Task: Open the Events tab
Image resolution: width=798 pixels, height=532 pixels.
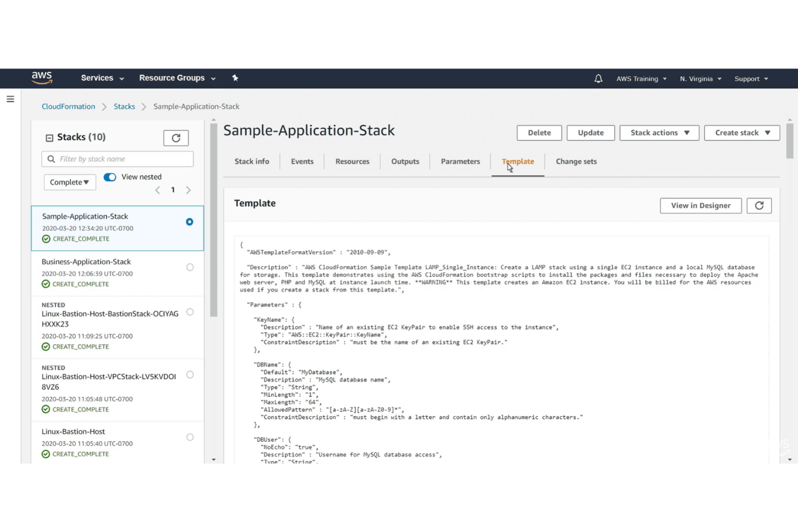Action: coord(302,161)
